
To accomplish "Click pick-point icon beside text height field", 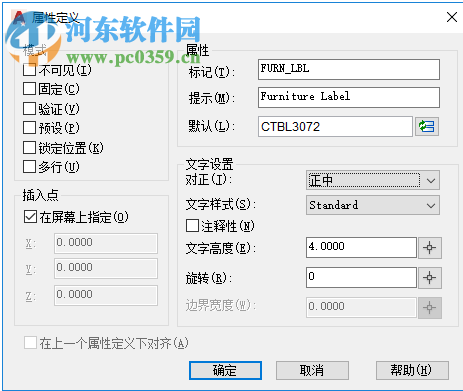I will (x=430, y=248).
